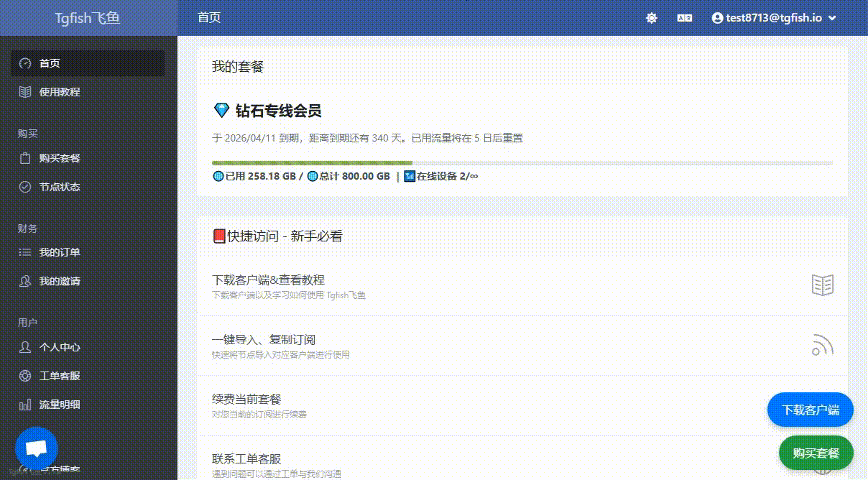
Task: Click the 个人中心 user icon
Action: coord(26,347)
